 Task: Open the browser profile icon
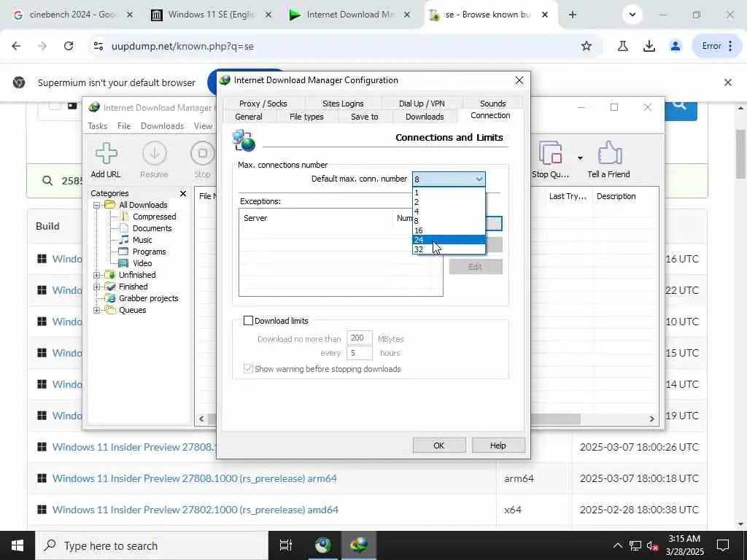[675, 46]
